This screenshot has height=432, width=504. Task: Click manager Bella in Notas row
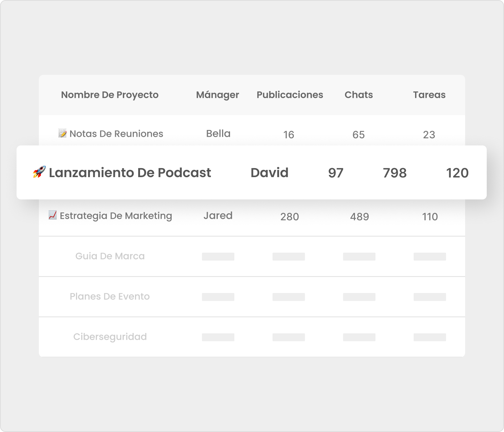point(218,134)
